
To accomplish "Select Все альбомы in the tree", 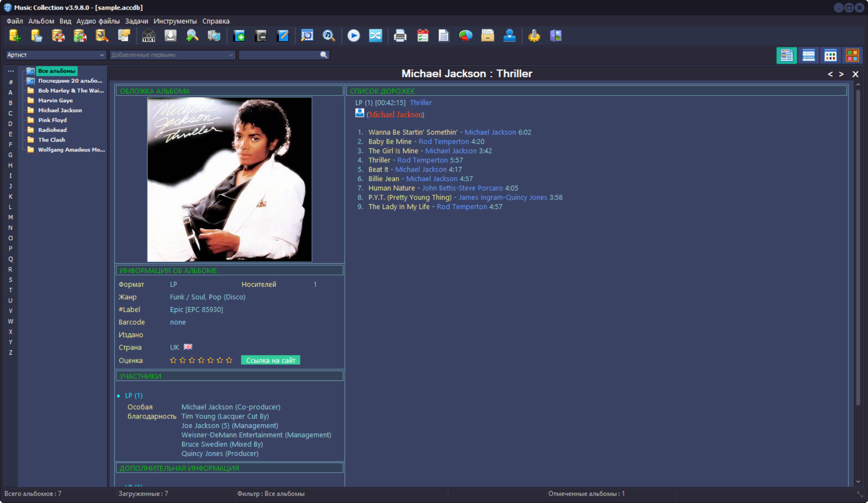I will 57,71.
